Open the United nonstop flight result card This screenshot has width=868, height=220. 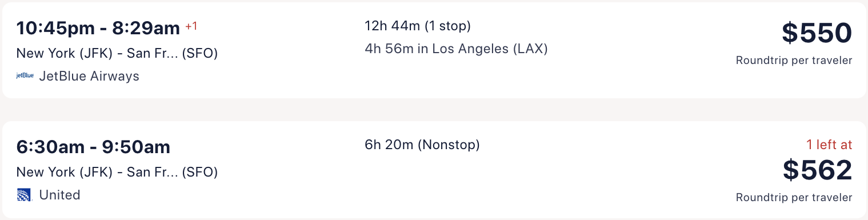click(434, 169)
